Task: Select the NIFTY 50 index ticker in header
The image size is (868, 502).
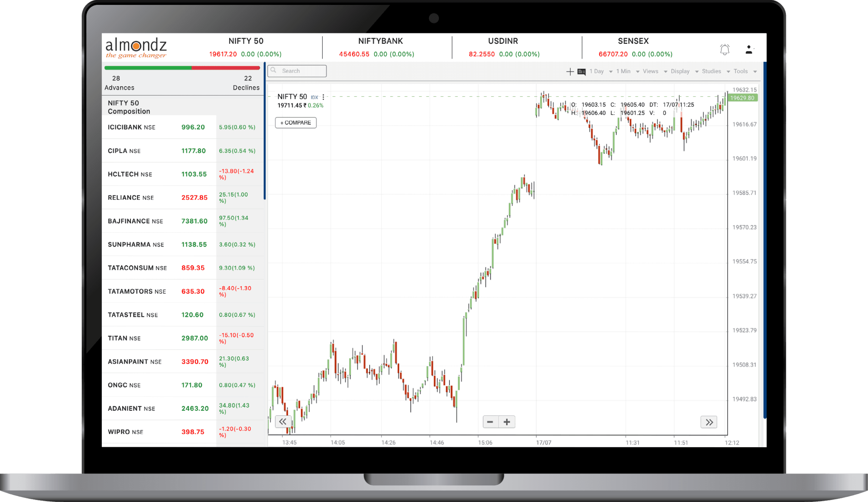Action: tap(246, 47)
